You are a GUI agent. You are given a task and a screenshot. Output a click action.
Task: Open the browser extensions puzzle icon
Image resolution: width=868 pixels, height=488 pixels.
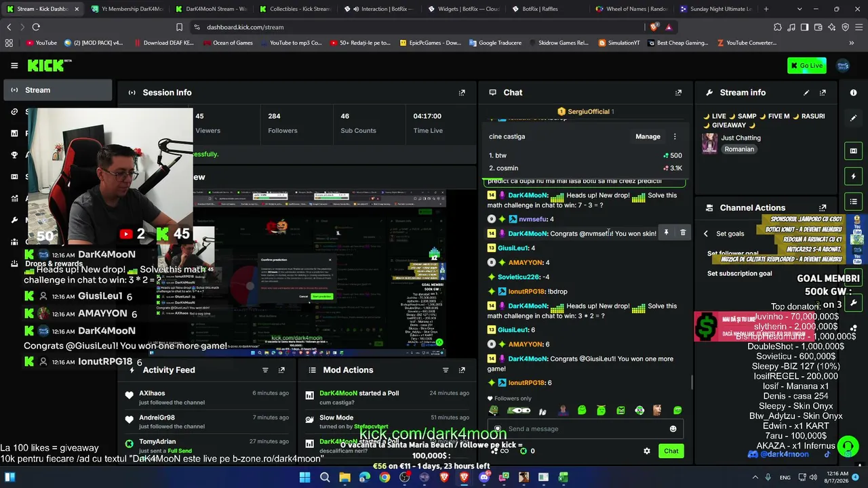(778, 27)
